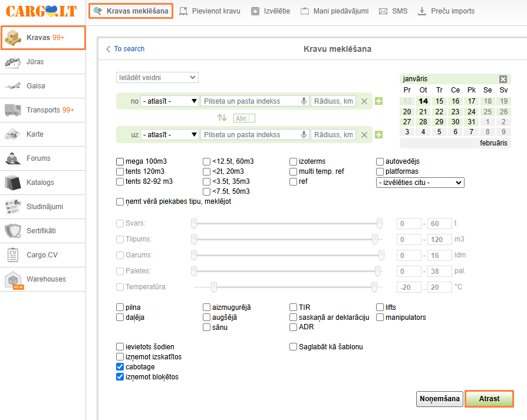
Task: Click the Abc text toggle icon
Action: tap(241, 118)
